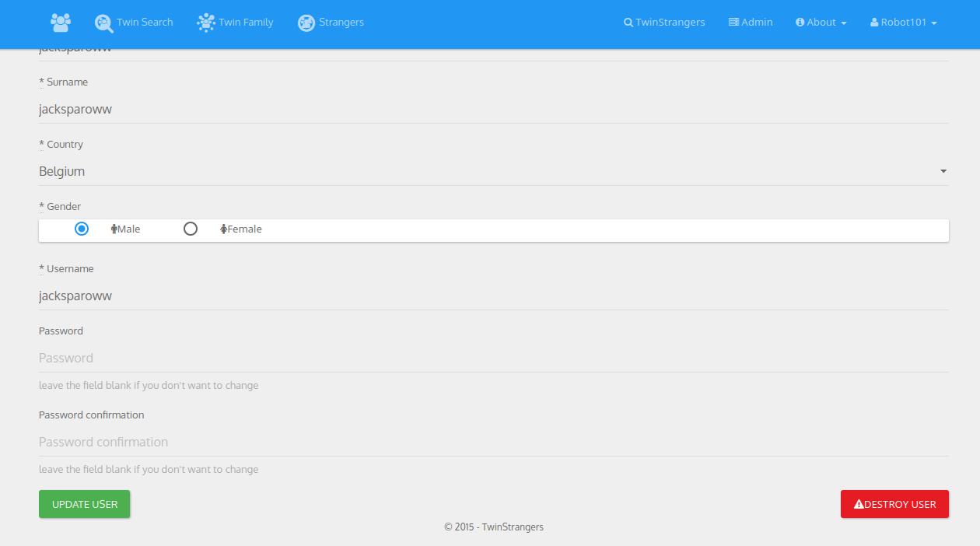This screenshot has width=980, height=546.
Task: Click the Destroy User button
Action: point(894,504)
